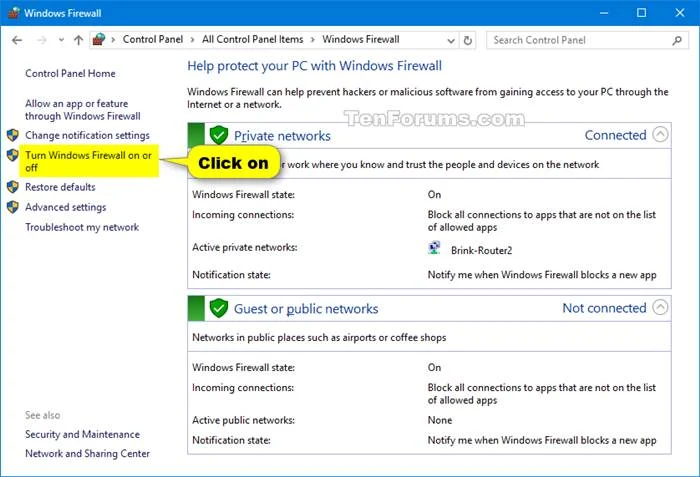Click Active private networks label
Screen dimensions: 700x477
[x=245, y=247]
